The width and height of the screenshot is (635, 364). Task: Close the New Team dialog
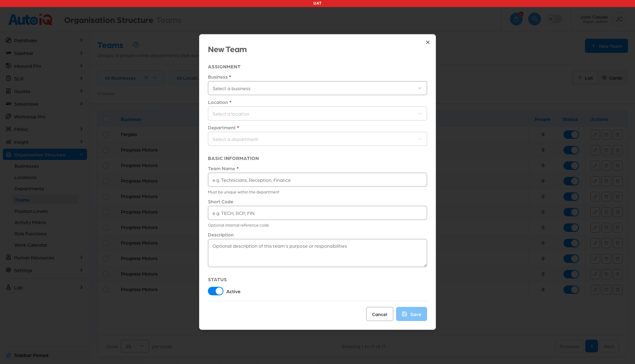427,42
